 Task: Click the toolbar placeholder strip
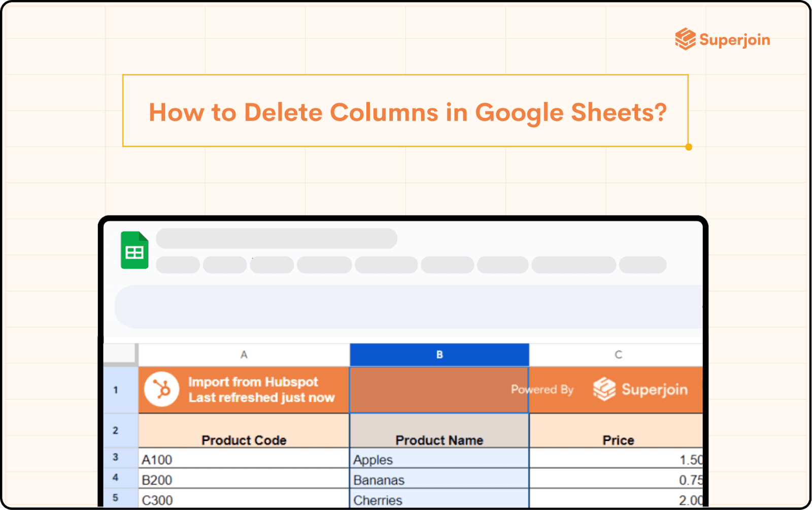coord(409,307)
